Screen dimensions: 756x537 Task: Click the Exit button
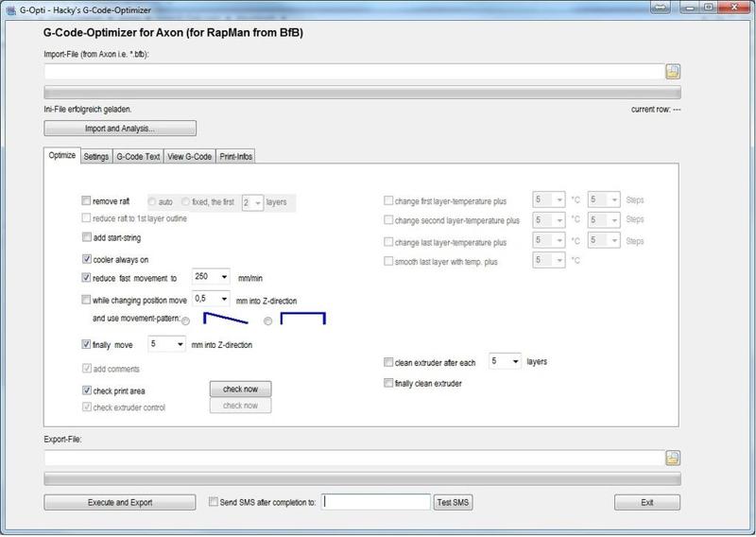click(647, 502)
